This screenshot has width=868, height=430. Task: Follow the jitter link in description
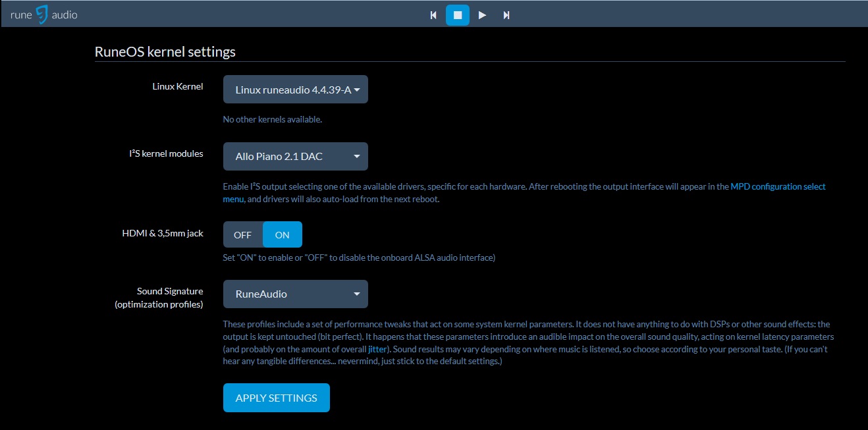tap(377, 350)
